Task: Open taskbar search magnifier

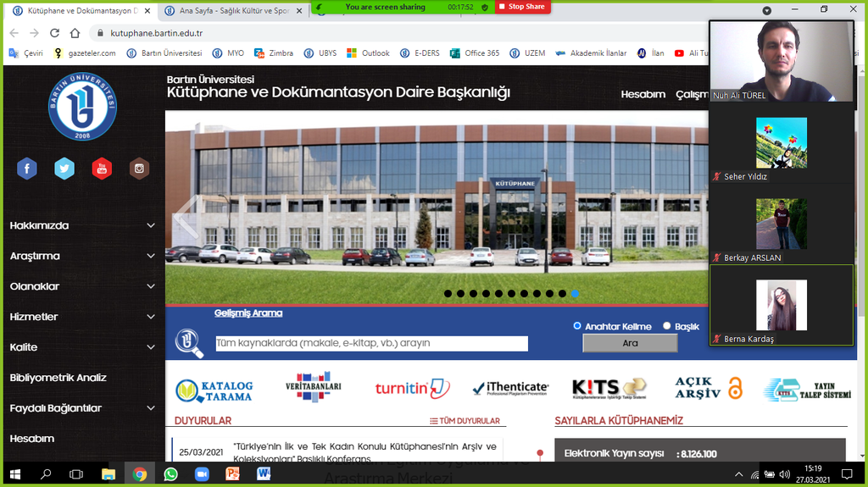Action: tap(46, 474)
